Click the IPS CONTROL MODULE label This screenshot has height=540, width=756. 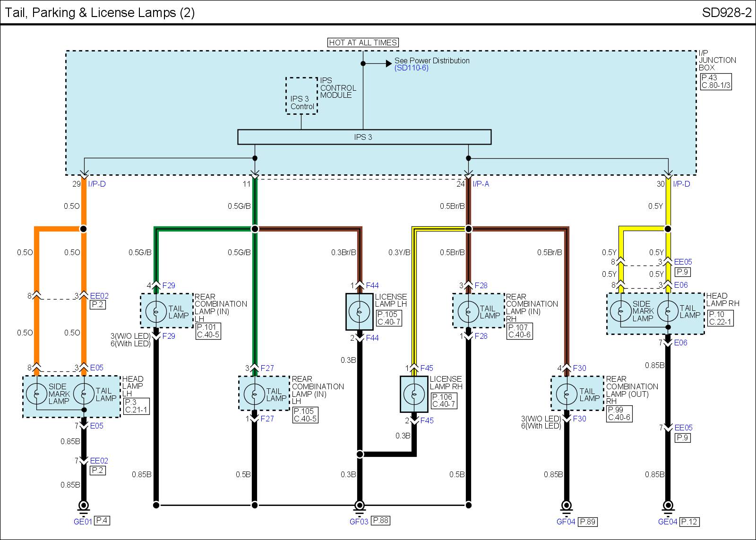click(338, 87)
